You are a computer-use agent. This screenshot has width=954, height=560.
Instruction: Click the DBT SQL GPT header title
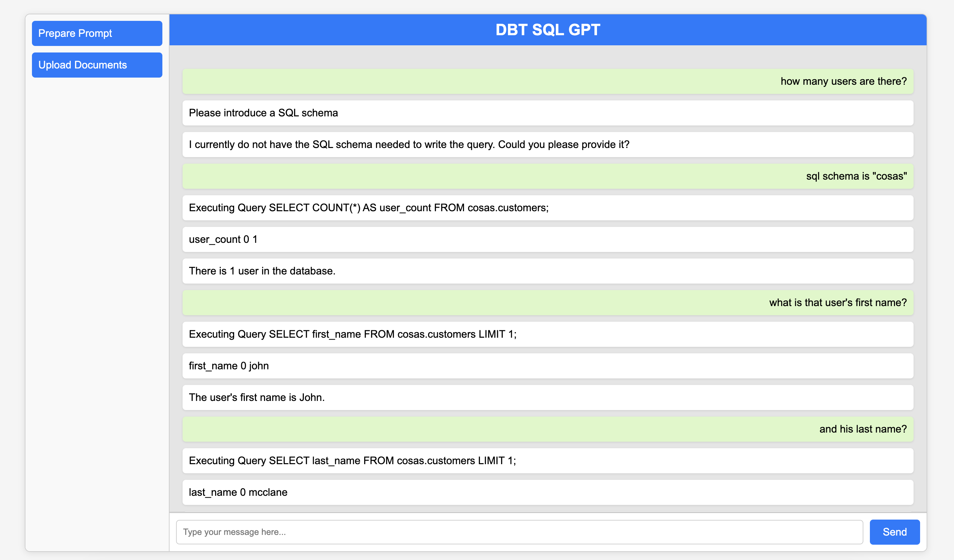point(547,30)
